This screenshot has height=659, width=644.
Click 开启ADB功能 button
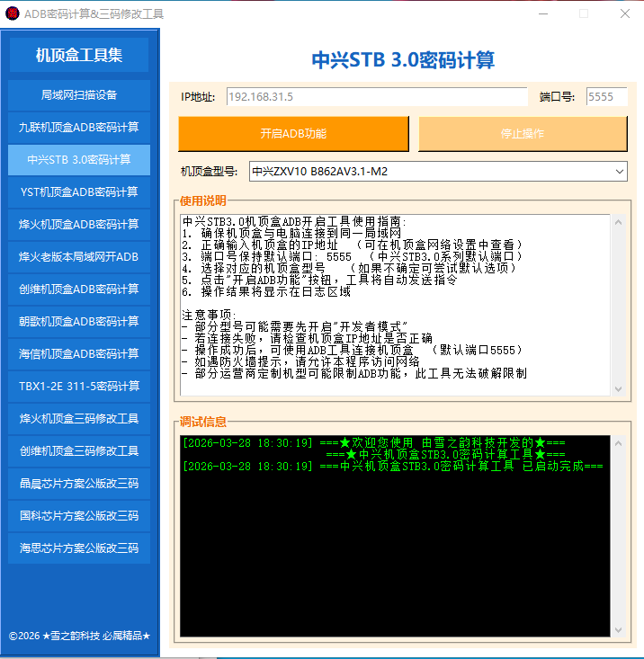293,134
